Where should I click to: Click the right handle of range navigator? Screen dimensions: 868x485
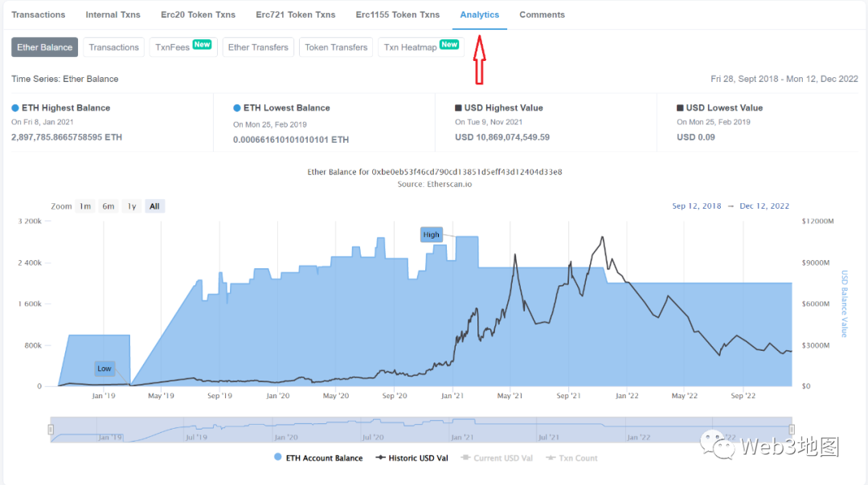791,430
